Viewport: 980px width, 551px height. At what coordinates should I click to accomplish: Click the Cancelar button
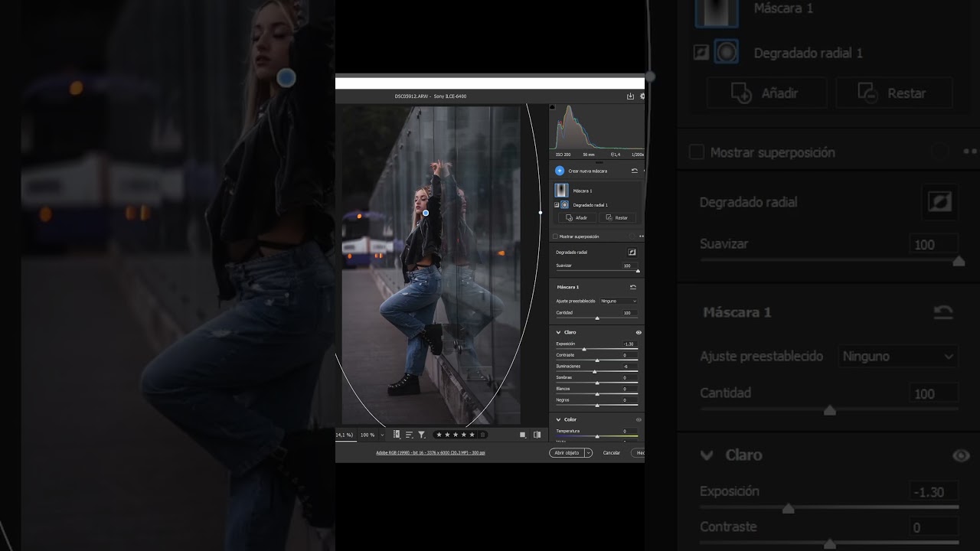tap(612, 453)
